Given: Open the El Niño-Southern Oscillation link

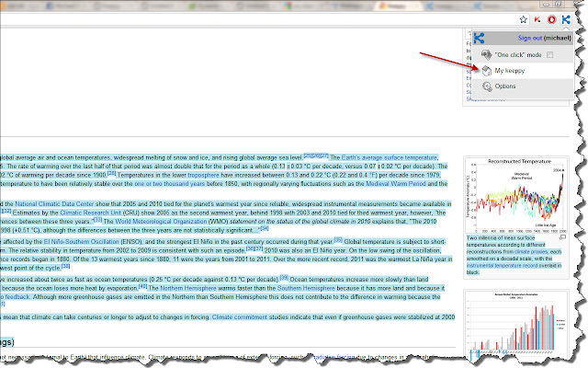Looking at the screenshot, I should click(81, 241).
